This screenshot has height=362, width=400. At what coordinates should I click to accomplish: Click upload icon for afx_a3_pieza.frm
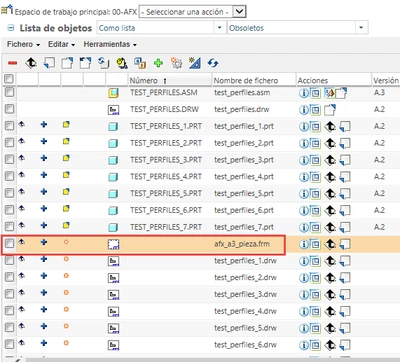(330, 244)
